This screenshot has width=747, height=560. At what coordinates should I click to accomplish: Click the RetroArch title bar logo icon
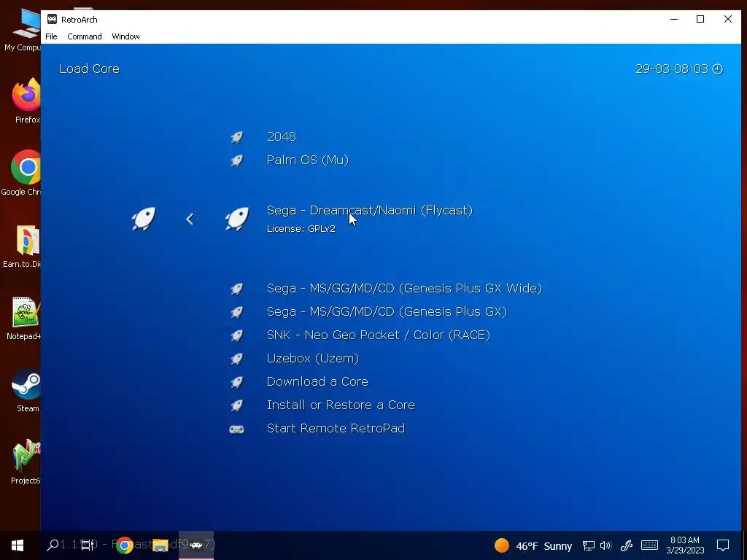coord(52,20)
